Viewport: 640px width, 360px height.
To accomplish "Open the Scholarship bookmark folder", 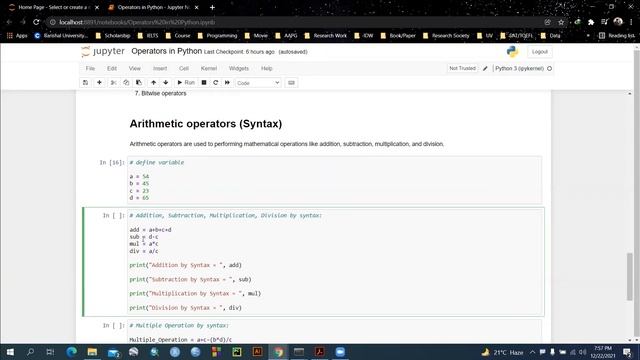I will tap(113, 36).
